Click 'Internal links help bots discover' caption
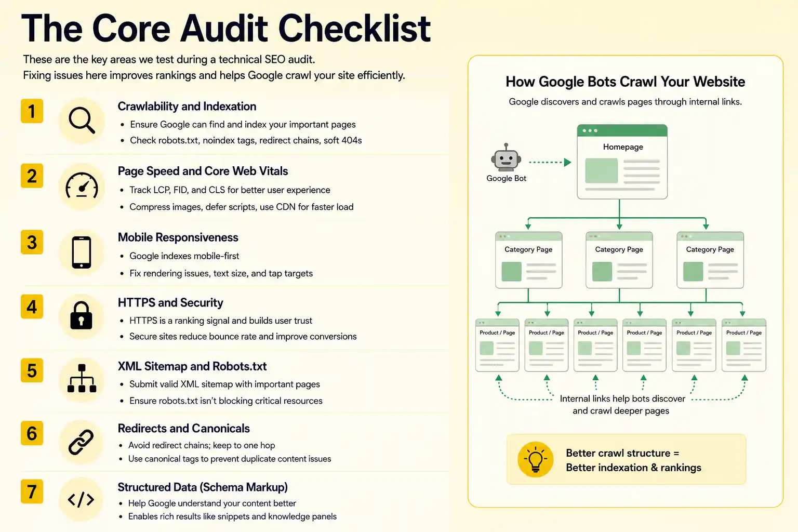798x532 pixels. tap(622, 405)
